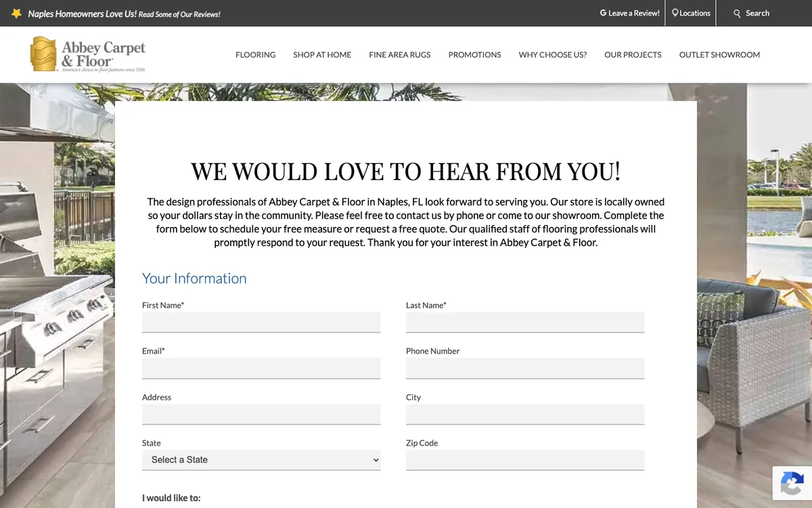Open the Our Projects menu item
Image resolution: width=812 pixels, height=508 pixels.
(x=633, y=55)
